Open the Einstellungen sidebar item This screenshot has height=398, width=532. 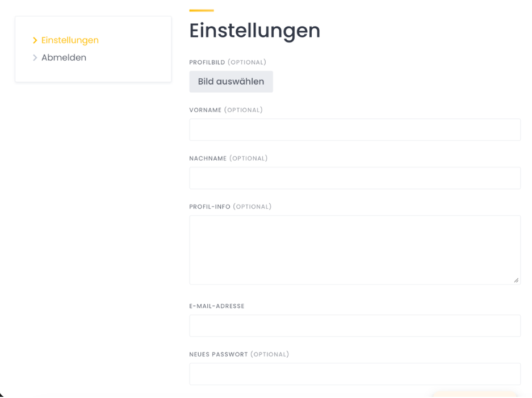(70, 40)
